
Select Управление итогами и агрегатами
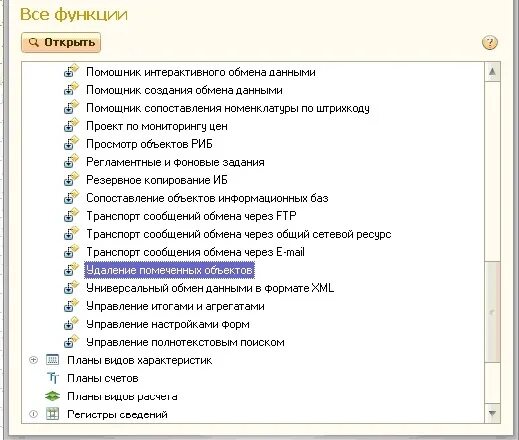[175, 306]
